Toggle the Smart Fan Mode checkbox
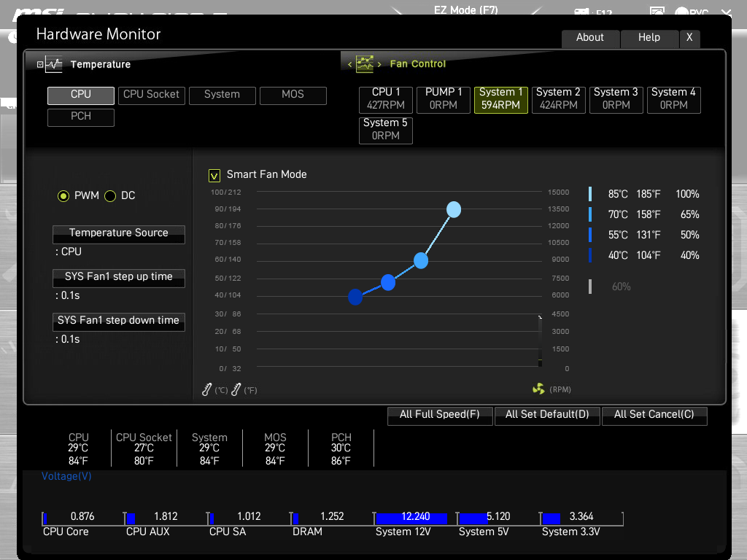The image size is (747, 560). point(214,176)
